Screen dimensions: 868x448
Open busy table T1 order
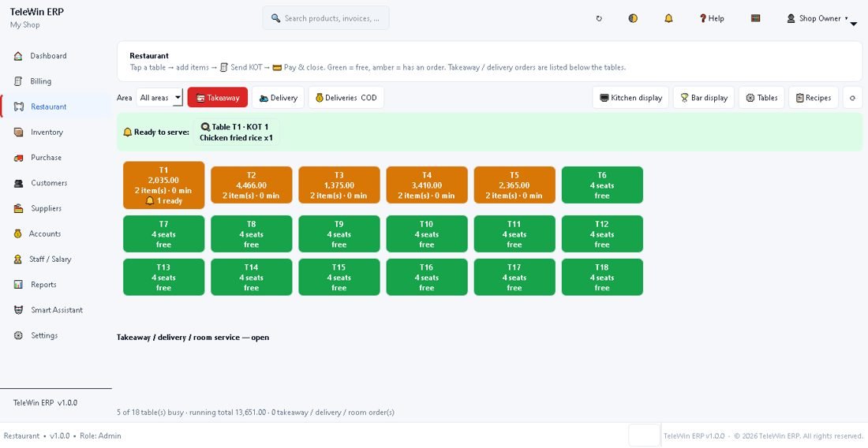point(164,185)
